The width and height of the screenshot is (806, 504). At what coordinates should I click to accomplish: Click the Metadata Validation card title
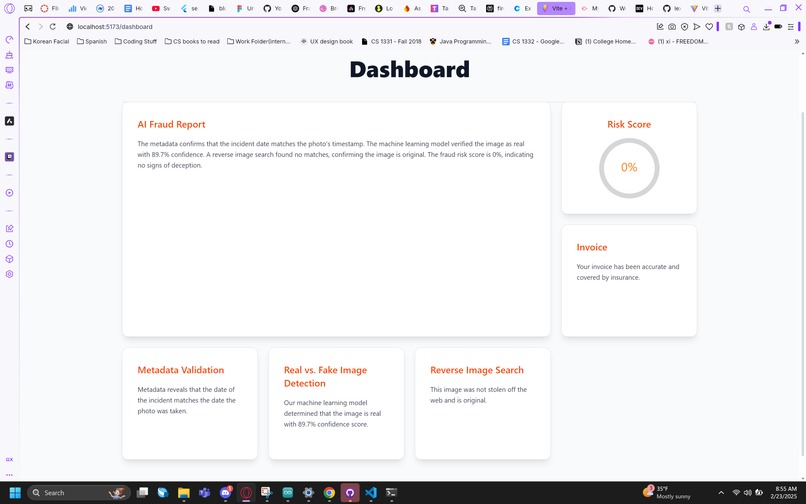[180, 370]
